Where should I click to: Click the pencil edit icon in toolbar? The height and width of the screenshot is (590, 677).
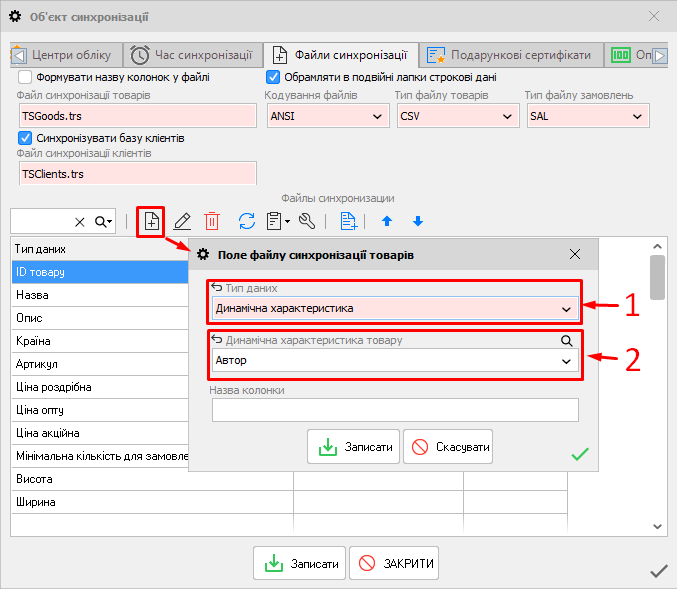point(182,221)
